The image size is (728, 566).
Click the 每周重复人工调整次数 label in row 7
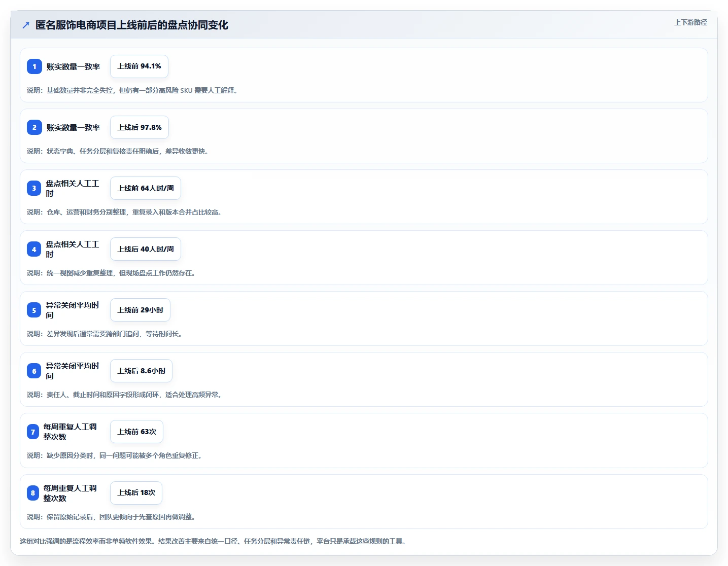pos(70,432)
